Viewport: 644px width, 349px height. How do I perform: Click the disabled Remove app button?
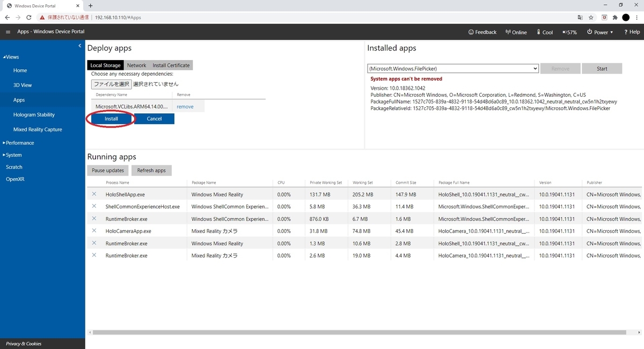pyautogui.click(x=560, y=68)
